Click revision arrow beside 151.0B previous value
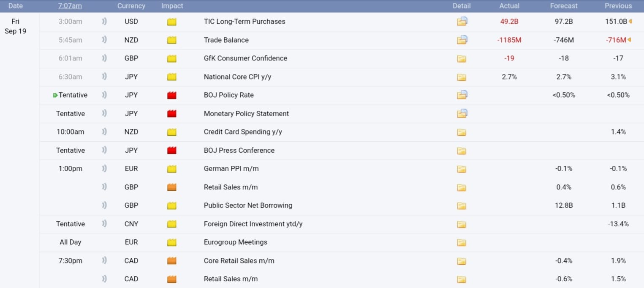This screenshot has width=644, height=288. (x=630, y=22)
